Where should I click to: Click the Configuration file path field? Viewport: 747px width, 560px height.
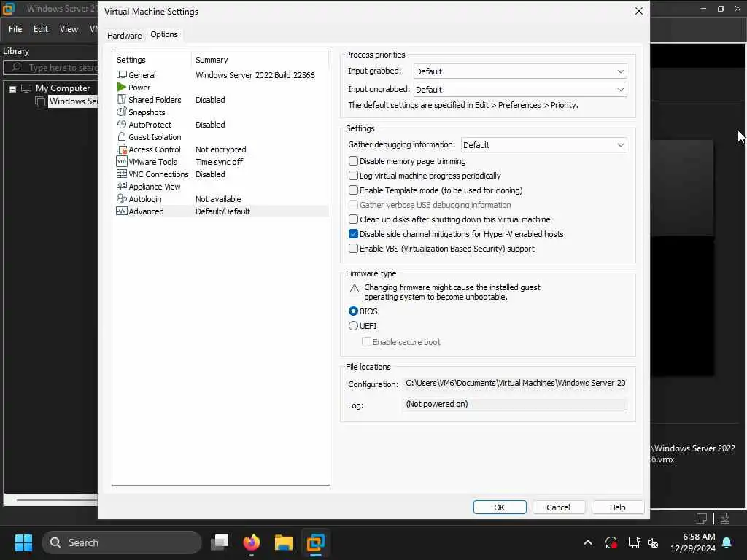click(515, 384)
